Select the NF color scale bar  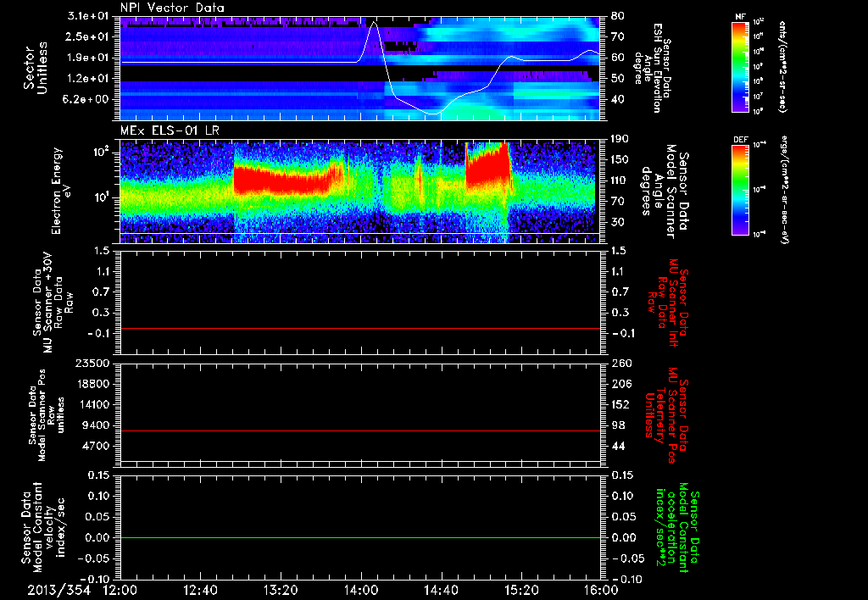pyautogui.click(x=741, y=66)
